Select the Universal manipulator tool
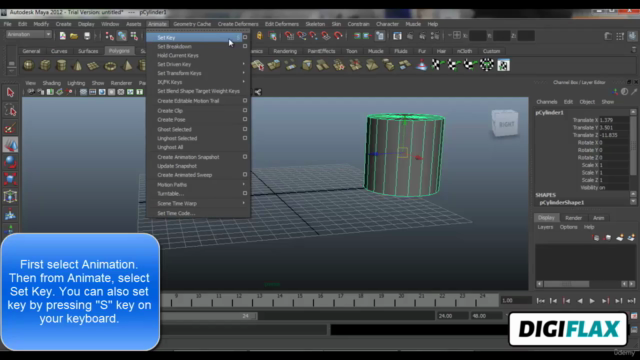The width and height of the screenshot is (640, 360). (x=10, y=197)
